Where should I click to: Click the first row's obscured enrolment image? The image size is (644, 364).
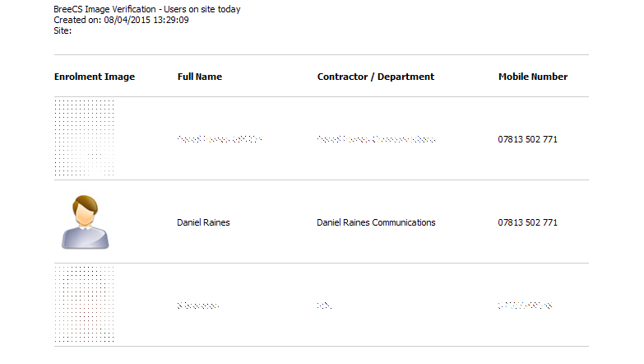click(84, 138)
